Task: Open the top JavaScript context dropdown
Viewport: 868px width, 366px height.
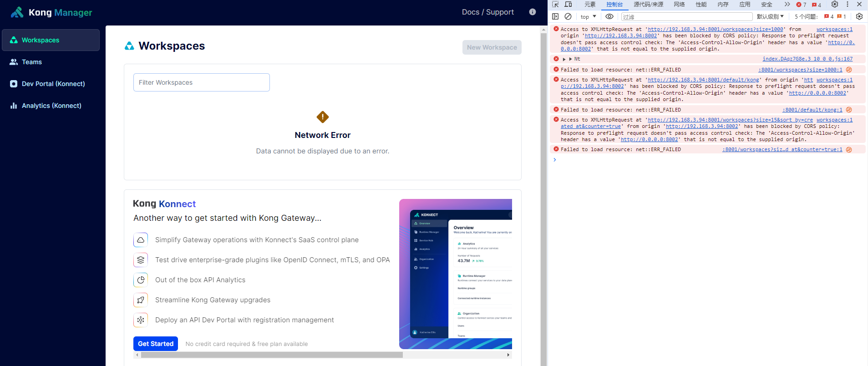Action: click(x=589, y=16)
